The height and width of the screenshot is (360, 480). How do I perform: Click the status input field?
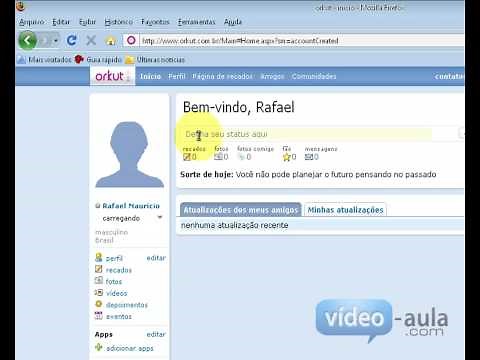[x=308, y=134]
